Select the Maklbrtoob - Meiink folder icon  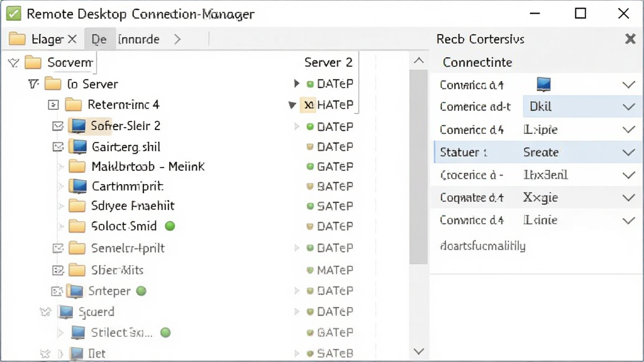click(x=77, y=166)
